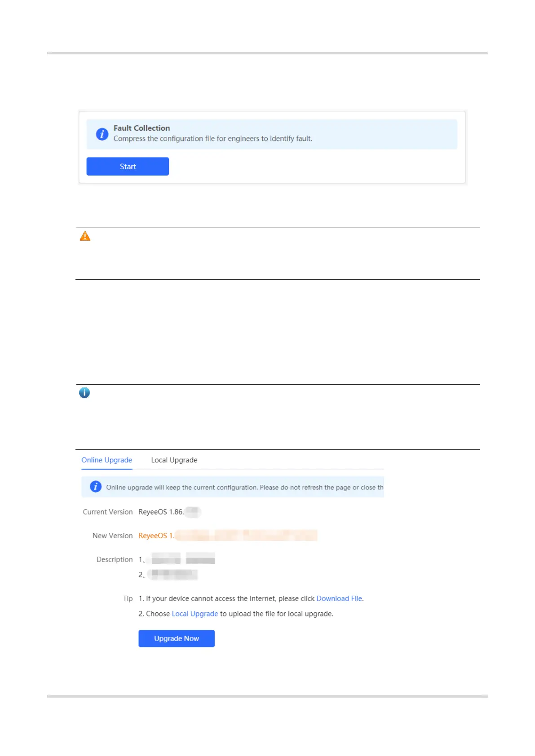Screen dimensions: 535x756
Task: Click the Upgrade Now button
Action: 177,638
